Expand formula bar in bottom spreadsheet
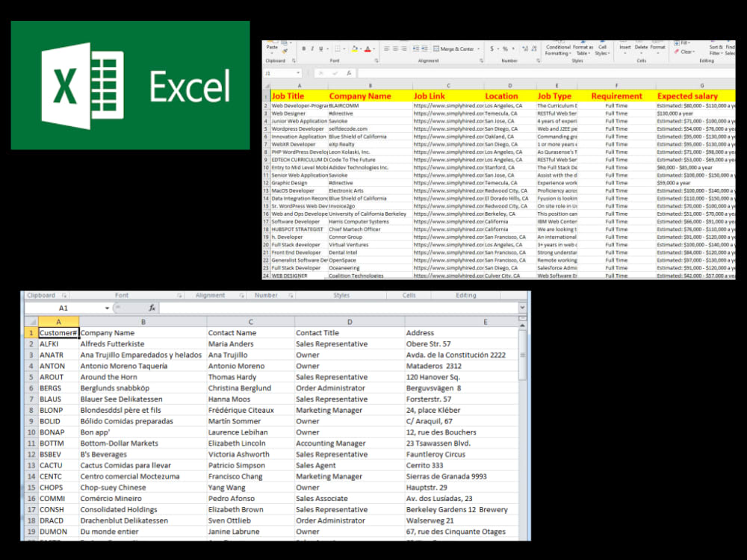 [523, 308]
